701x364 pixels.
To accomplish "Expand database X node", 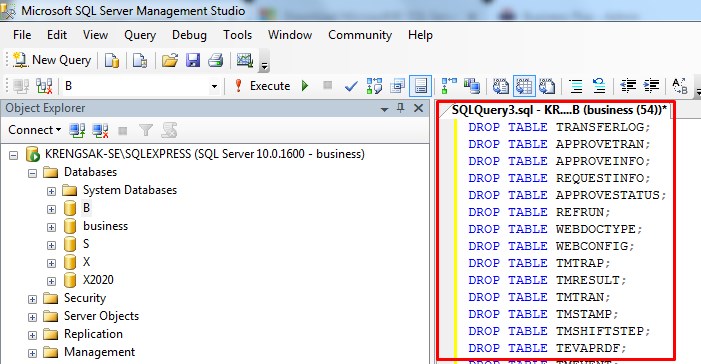I will point(51,263).
